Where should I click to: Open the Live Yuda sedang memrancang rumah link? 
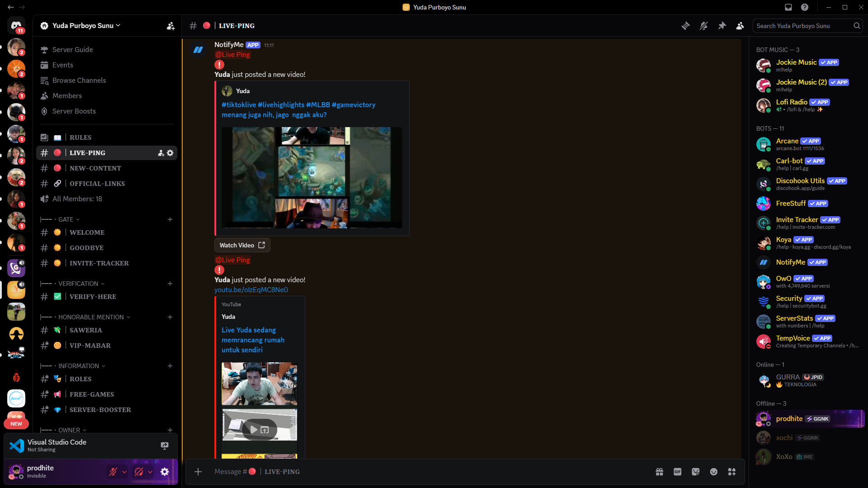(x=253, y=340)
